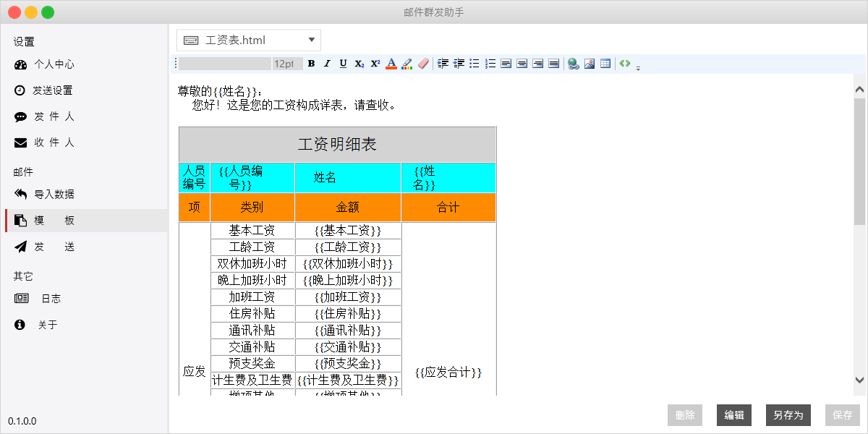The height and width of the screenshot is (434, 868).
Task: Insert an image
Action: [x=590, y=64]
